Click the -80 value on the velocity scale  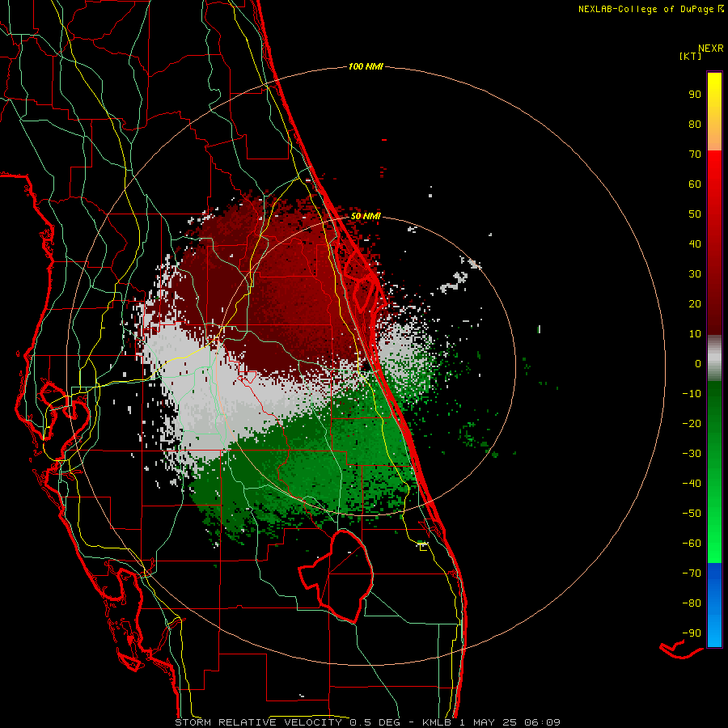(692, 603)
